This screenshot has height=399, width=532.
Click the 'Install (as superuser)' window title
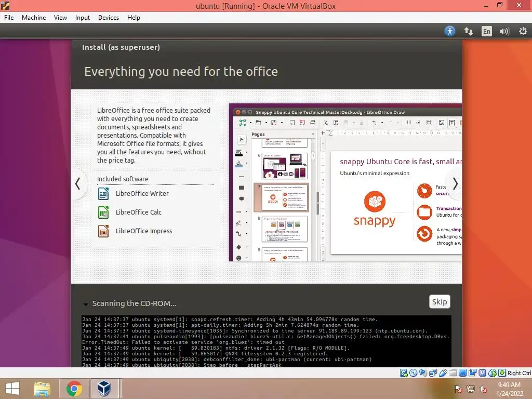(121, 47)
